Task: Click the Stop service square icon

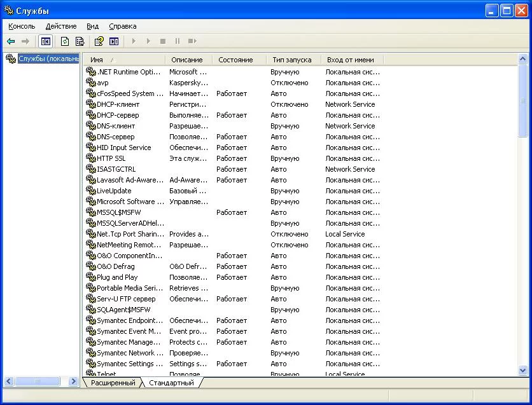Action: (x=163, y=41)
